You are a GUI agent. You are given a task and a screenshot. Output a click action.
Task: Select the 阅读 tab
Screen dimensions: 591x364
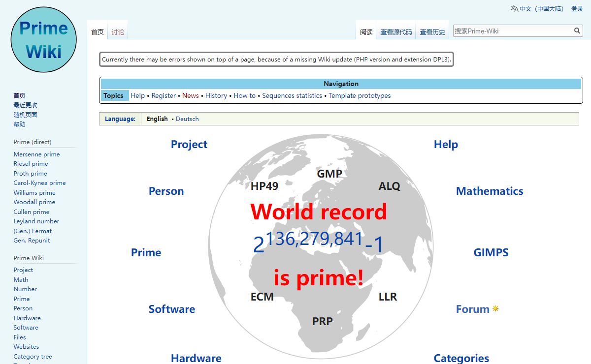tap(366, 32)
